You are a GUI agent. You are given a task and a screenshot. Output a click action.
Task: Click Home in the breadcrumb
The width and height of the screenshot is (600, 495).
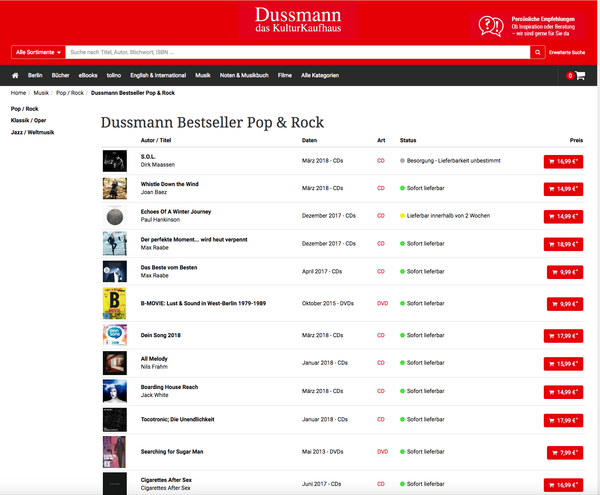click(18, 93)
